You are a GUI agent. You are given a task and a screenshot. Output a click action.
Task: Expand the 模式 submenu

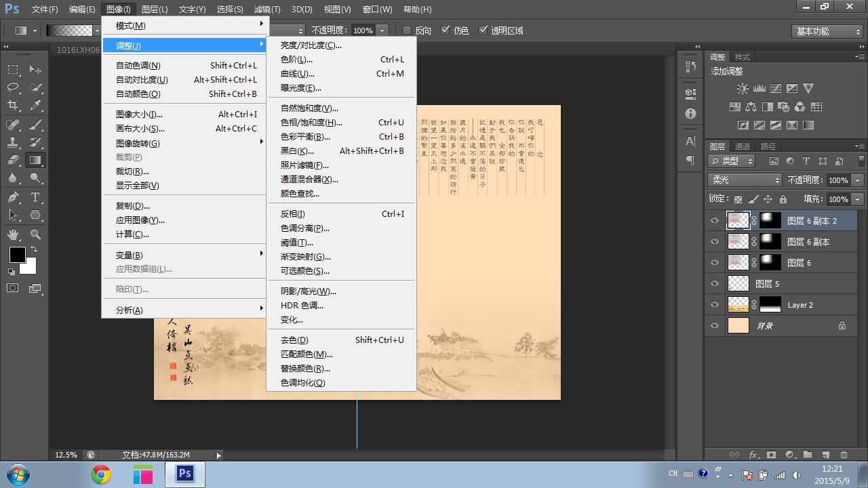pyautogui.click(x=185, y=26)
